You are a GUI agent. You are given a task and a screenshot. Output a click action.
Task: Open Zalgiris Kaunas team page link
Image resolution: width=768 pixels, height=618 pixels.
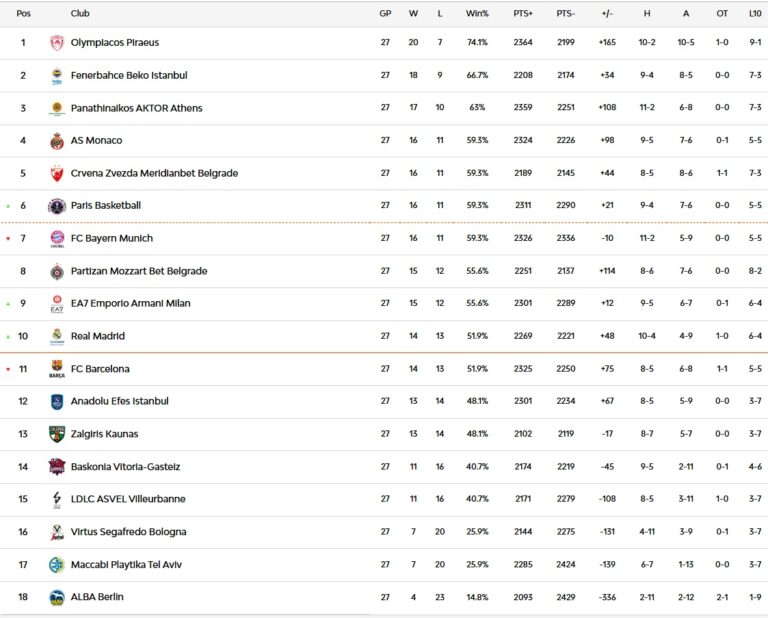[x=104, y=434]
